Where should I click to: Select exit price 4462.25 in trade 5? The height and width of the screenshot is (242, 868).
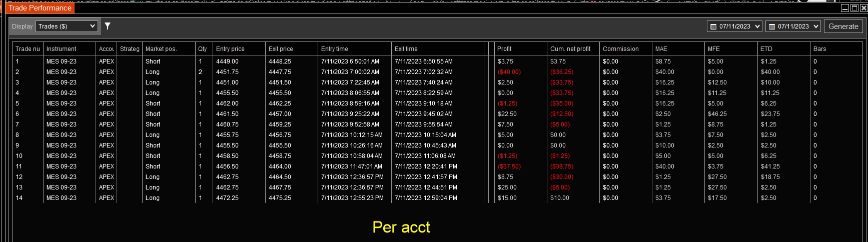pyautogui.click(x=280, y=103)
